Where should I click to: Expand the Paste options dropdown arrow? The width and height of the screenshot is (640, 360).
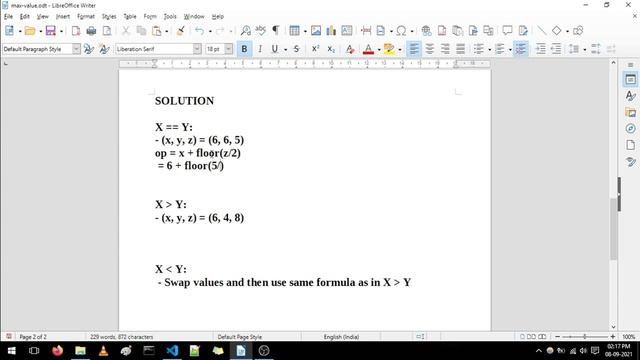(167, 31)
